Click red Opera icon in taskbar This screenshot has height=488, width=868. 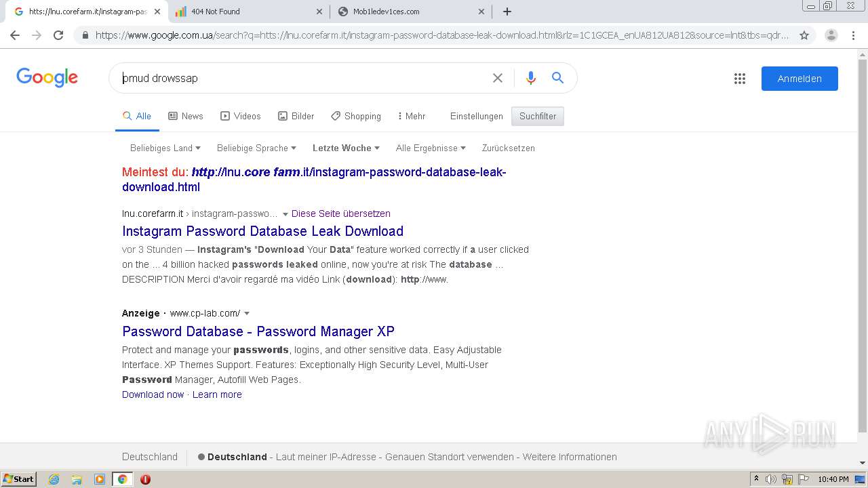tap(145, 479)
